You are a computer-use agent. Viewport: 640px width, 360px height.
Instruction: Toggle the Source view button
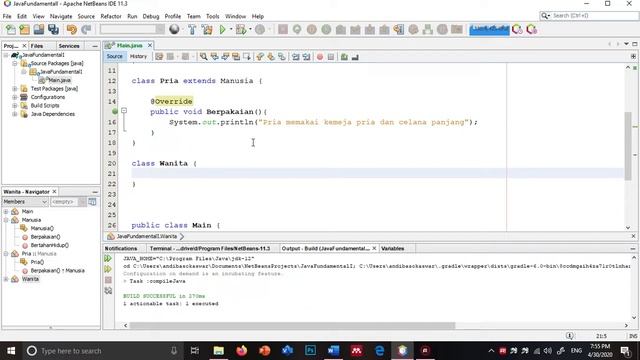tap(115, 56)
